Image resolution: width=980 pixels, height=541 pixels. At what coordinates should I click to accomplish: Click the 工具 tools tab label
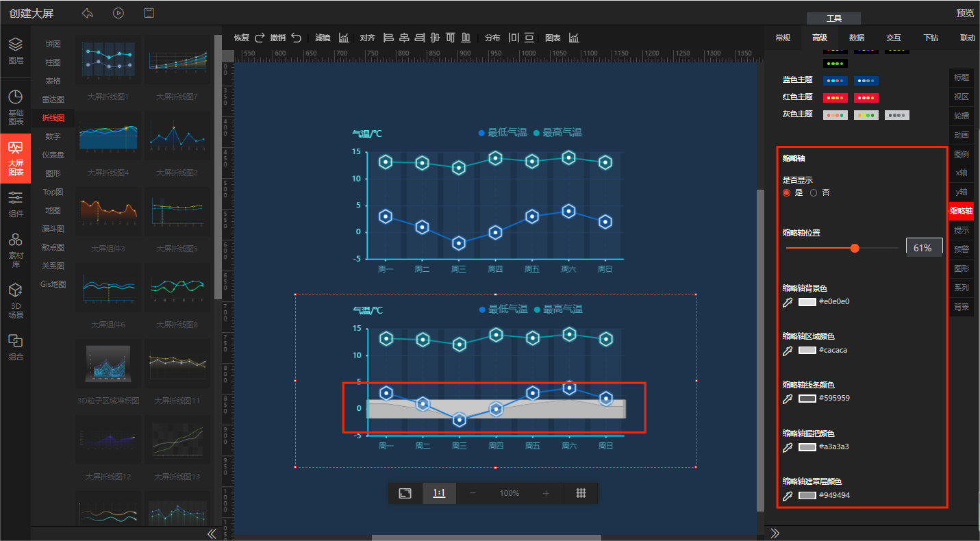pyautogui.click(x=833, y=18)
